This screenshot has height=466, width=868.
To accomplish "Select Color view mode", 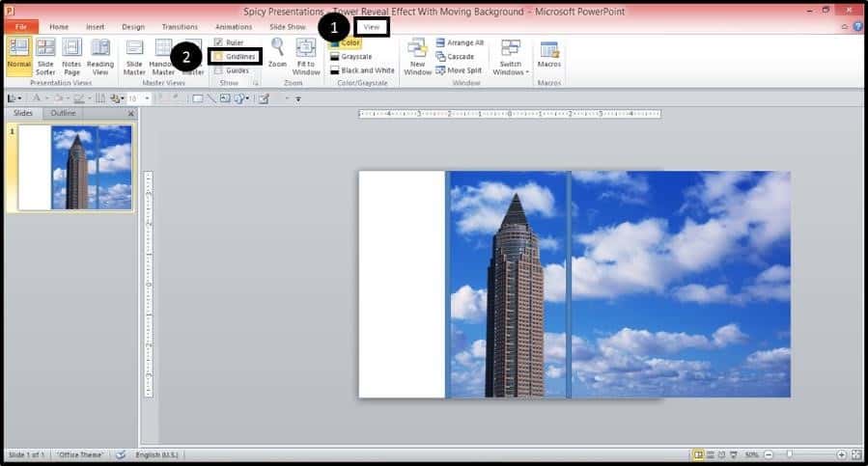I will [346, 42].
